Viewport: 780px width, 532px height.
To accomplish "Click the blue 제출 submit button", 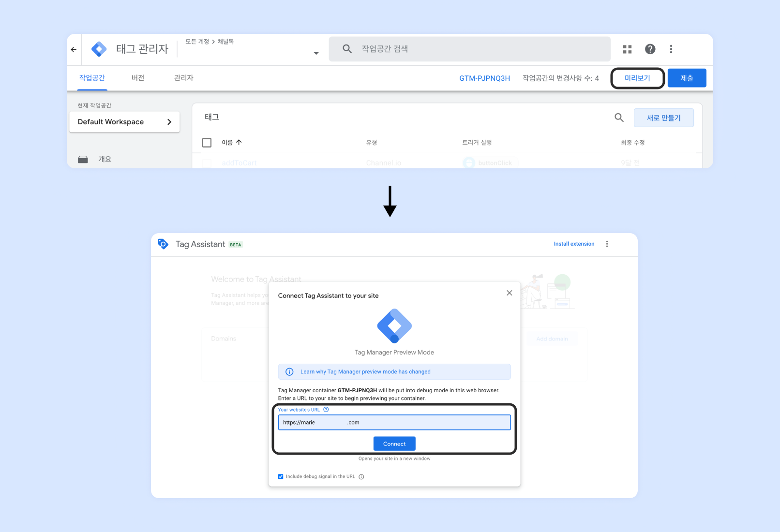I will [687, 78].
